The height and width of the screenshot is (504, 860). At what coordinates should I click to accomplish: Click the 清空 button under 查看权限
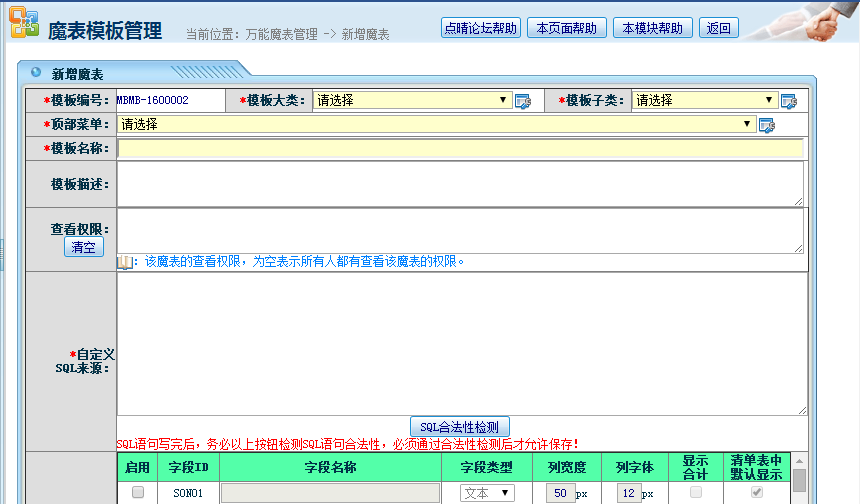(84, 247)
